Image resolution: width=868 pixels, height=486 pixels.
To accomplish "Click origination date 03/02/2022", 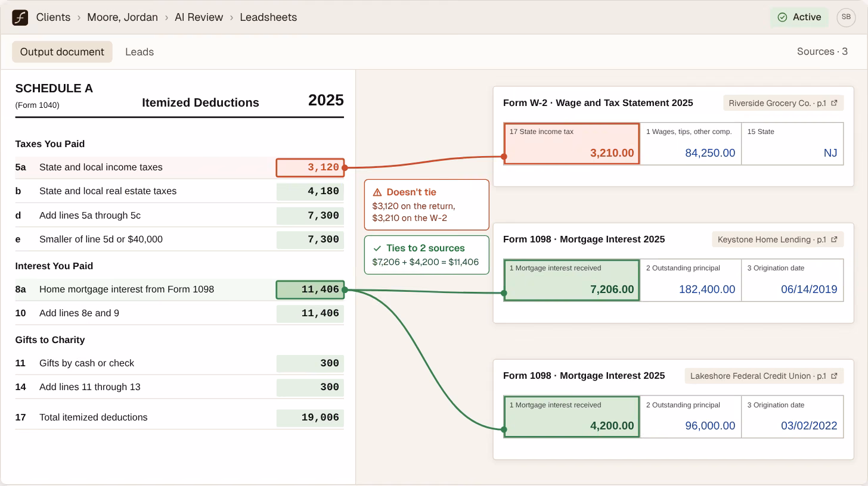I will point(792,417).
